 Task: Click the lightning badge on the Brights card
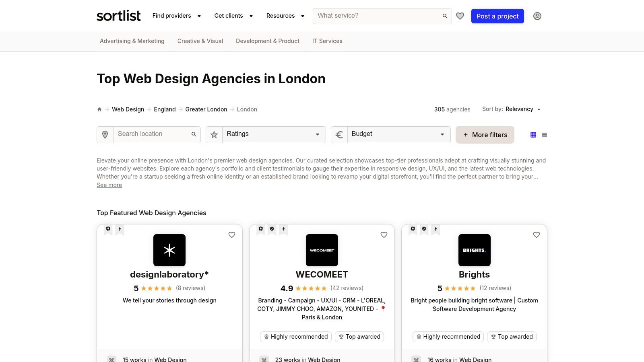click(435, 229)
